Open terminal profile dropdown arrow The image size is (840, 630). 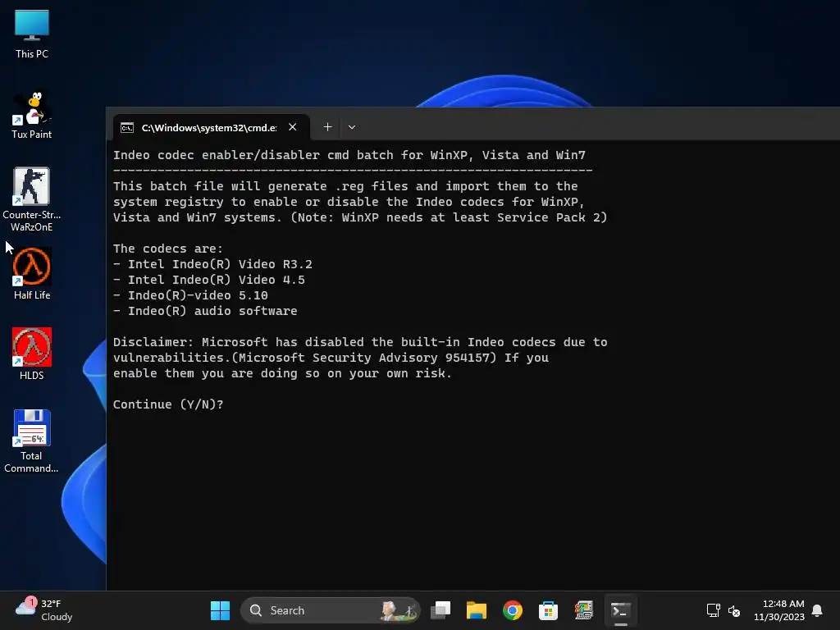[352, 127]
